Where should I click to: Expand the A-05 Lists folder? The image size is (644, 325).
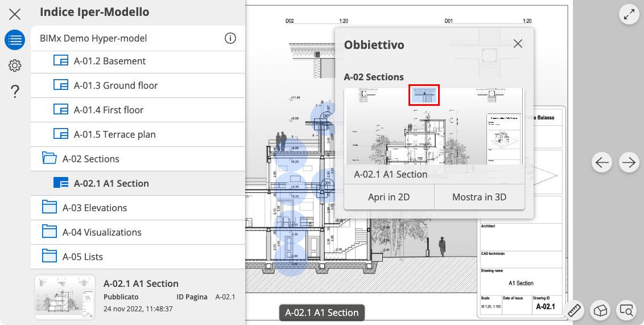click(82, 257)
